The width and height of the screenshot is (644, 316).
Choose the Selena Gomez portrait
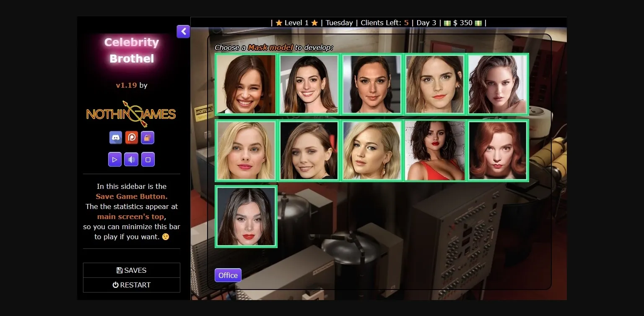click(435, 150)
